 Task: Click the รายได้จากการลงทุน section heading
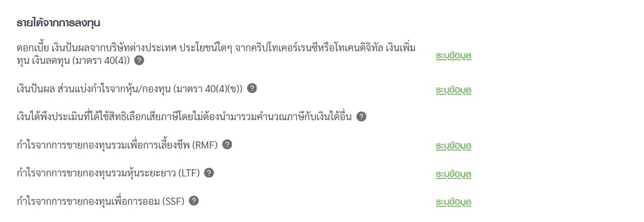click(x=58, y=23)
